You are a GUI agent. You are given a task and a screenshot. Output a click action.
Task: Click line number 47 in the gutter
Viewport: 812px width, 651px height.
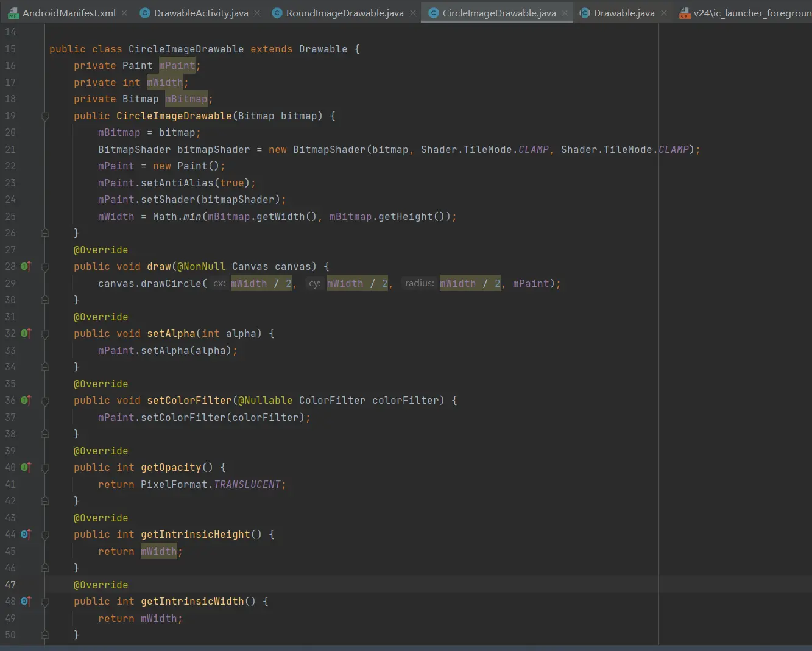pyautogui.click(x=10, y=585)
